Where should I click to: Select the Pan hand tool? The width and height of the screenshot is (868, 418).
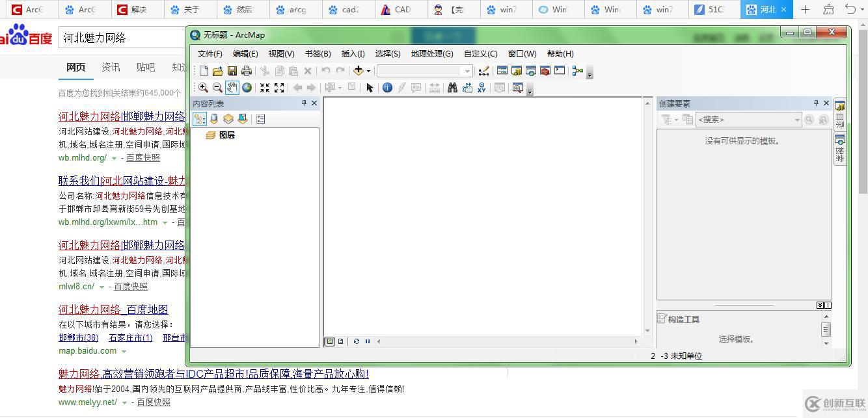coord(232,88)
